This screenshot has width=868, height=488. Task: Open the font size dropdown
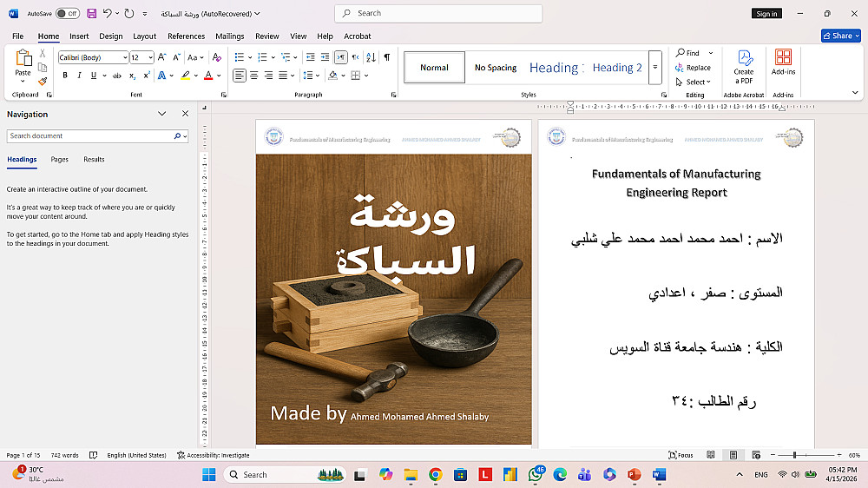tap(150, 57)
